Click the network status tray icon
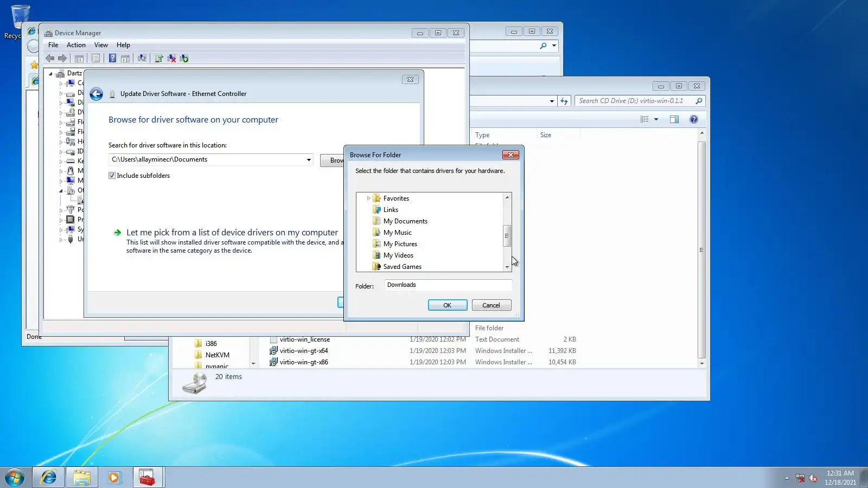Viewport: 868px width, 488px height. [x=800, y=478]
